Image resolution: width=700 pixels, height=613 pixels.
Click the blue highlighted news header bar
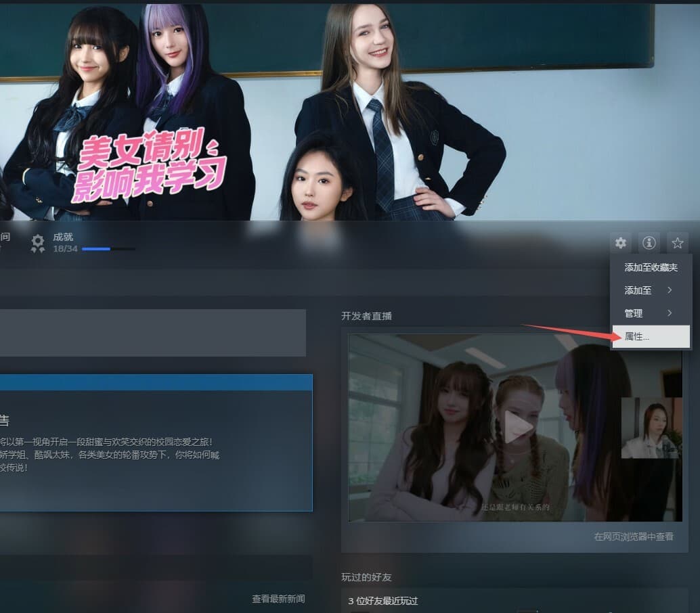[156, 382]
